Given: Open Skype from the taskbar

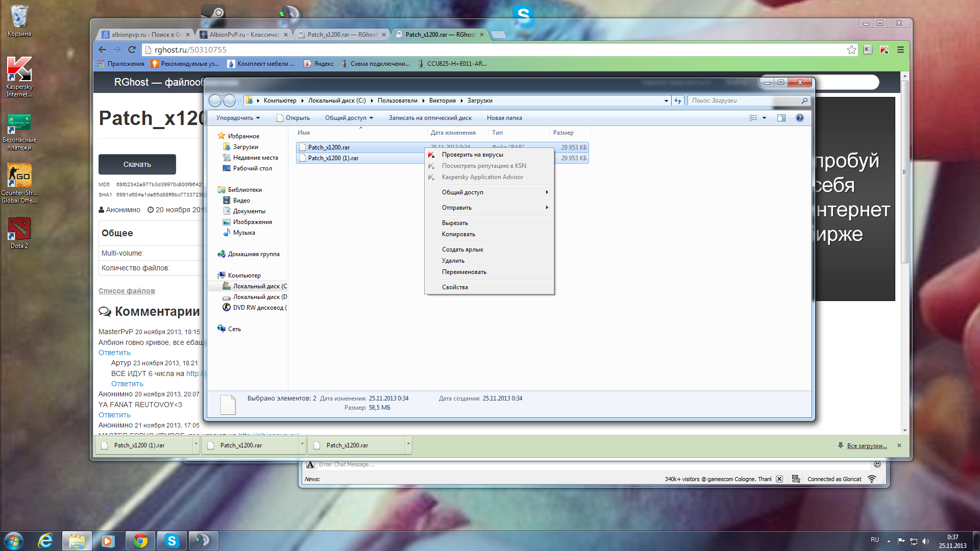Looking at the screenshot, I should click(x=171, y=540).
